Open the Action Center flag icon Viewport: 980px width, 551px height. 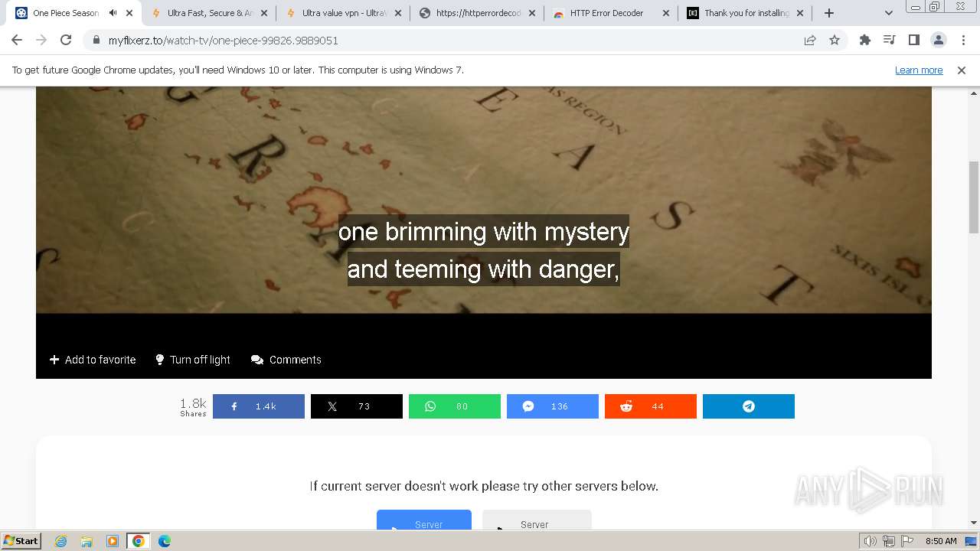906,541
